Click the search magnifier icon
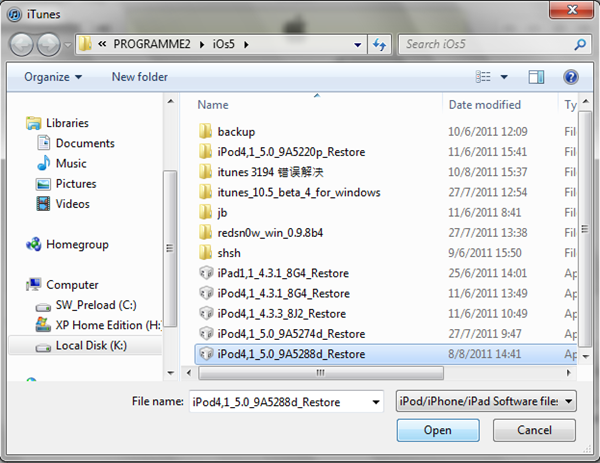 [x=580, y=45]
